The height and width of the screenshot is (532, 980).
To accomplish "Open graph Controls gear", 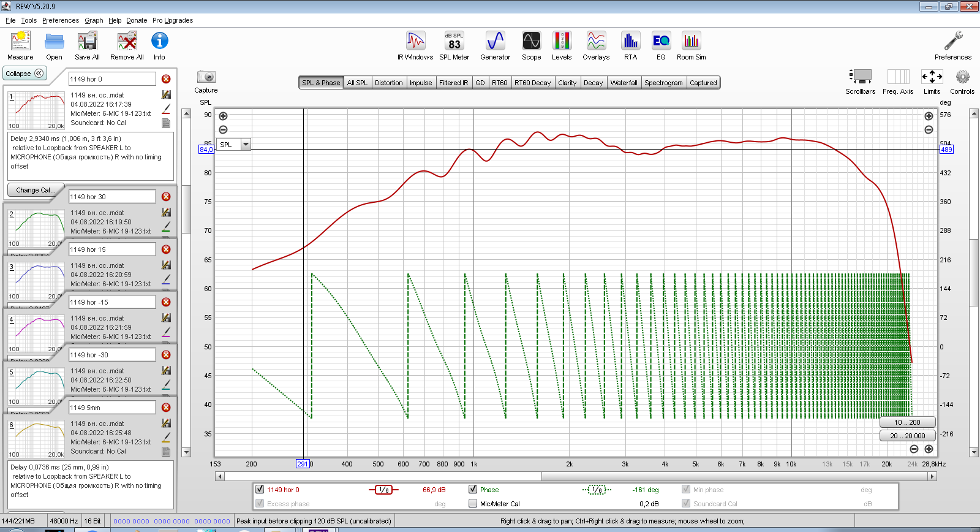I will coord(962,81).
